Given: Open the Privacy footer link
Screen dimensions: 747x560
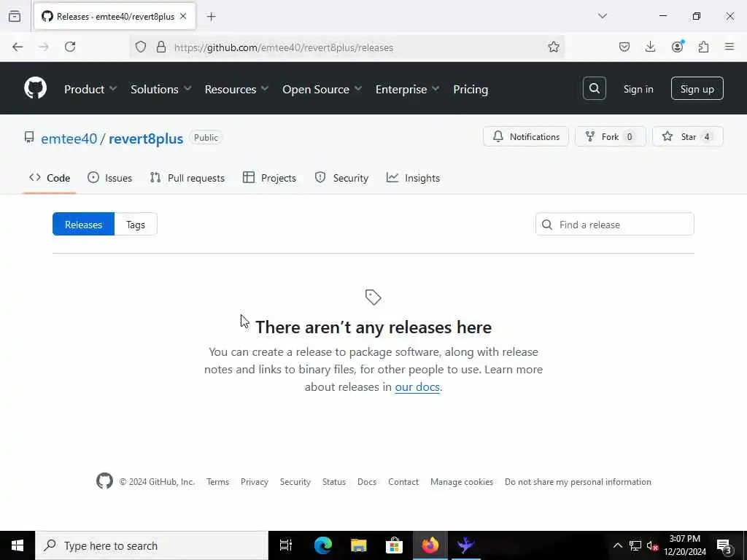Looking at the screenshot, I should (x=255, y=482).
